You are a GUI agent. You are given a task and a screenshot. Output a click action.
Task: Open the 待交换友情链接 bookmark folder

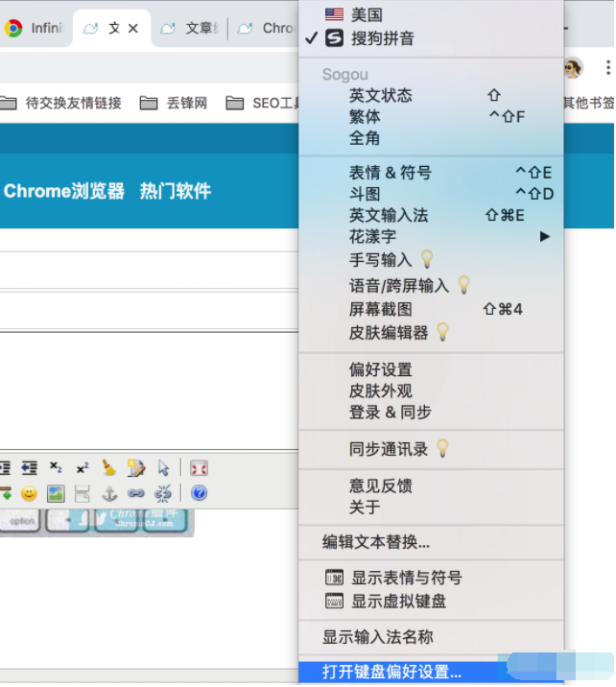[73, 103]
